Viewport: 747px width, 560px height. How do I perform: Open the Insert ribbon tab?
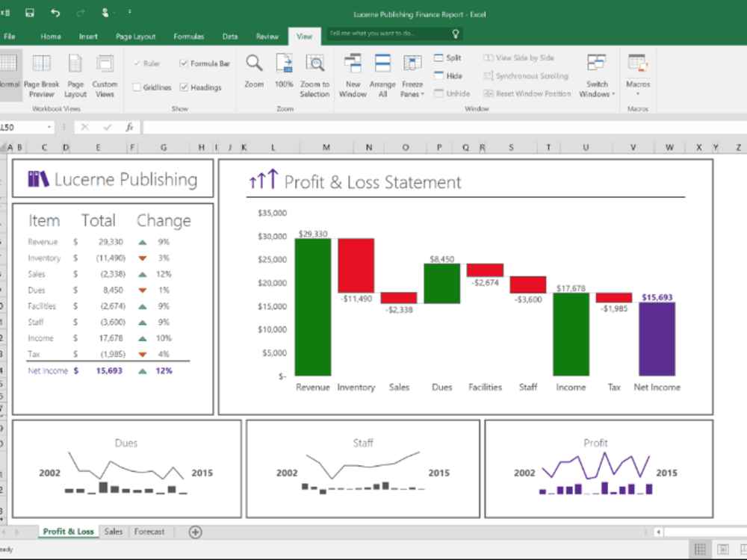88,36
